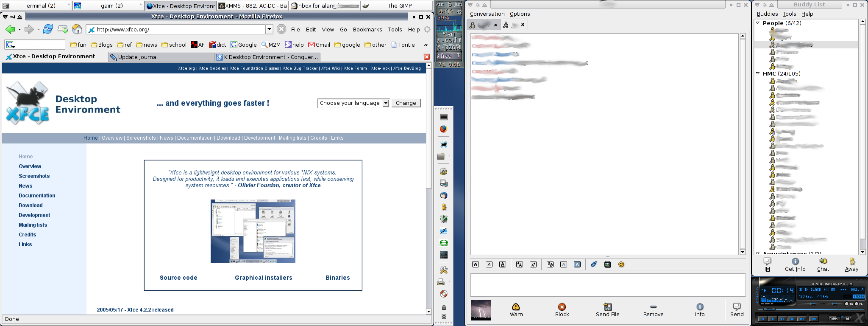This screenshot has width=868, height=326.
Task: Click the insert link icon
Action: [x=594, y=264]
